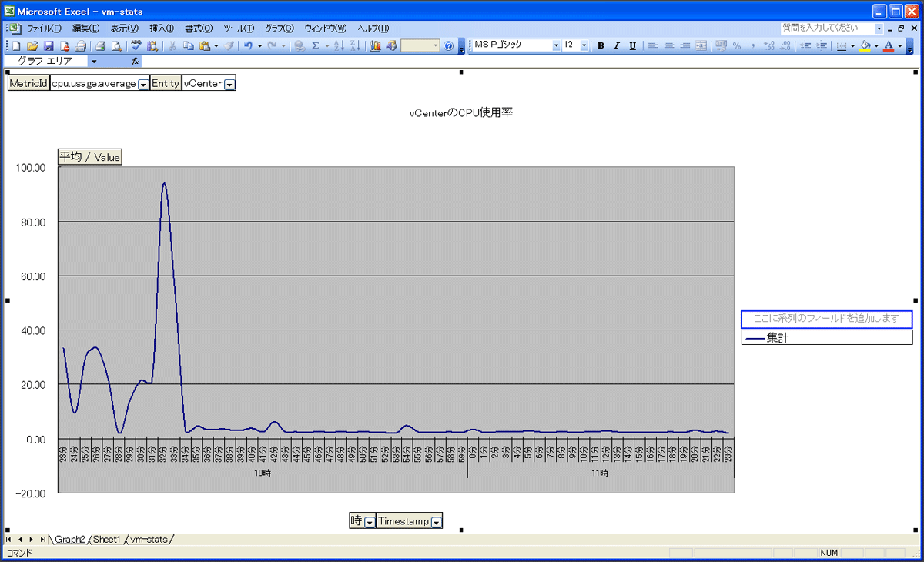The image size is (924, 562).
Task: Toggle Underline formatting
Action: click(x=632, y=46)
